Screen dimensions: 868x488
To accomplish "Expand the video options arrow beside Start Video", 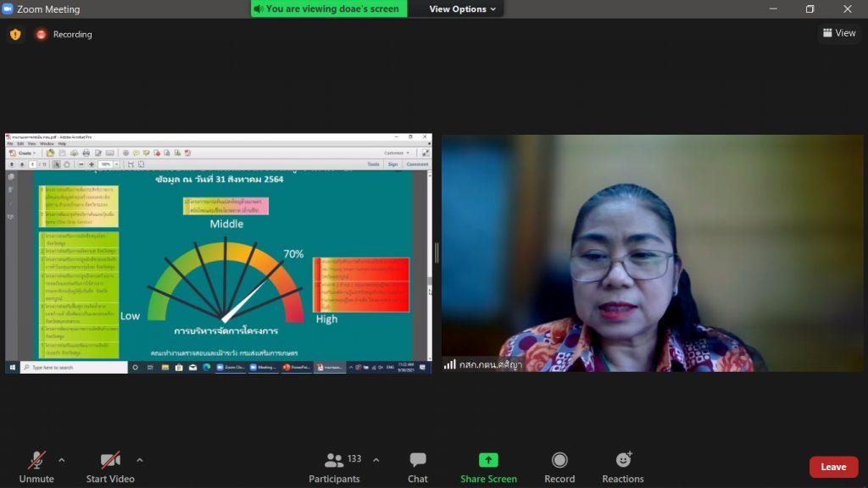I will pyautogui.click(x=140, y=460).
